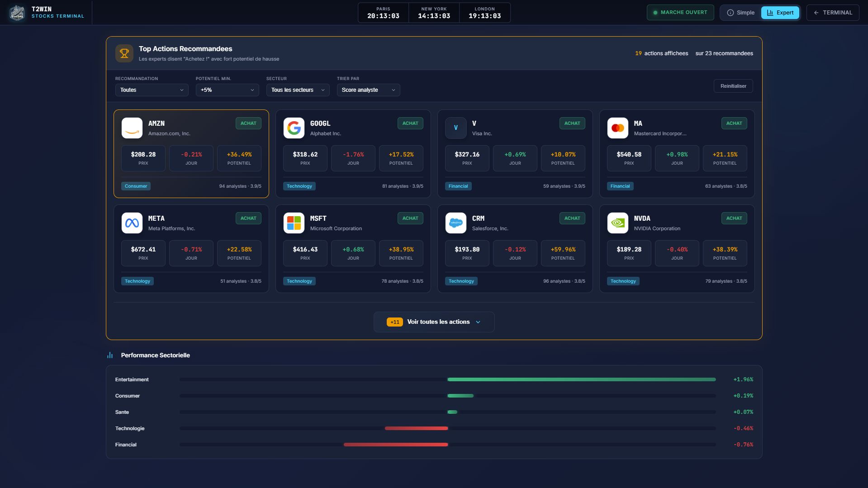Select the Technology tag on the MSFT card
This screenshot has height=488, width=868.
click(299, 281)
